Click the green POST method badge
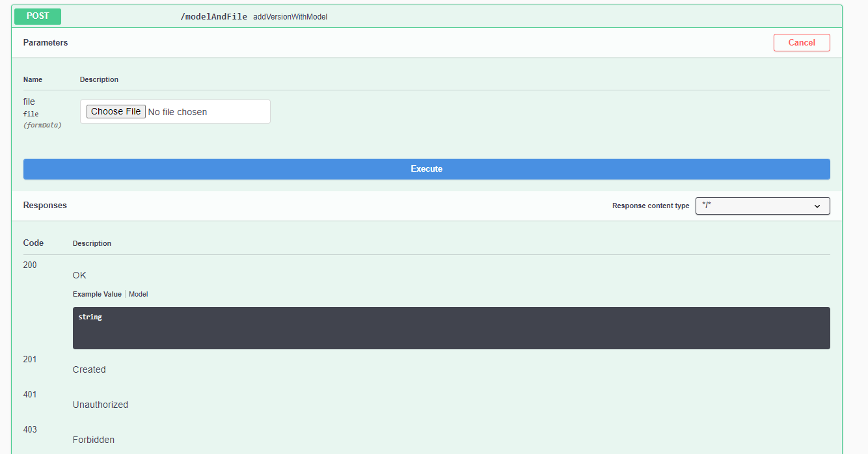This screenshot has width=868, height=454. click(x=38, y=16)
